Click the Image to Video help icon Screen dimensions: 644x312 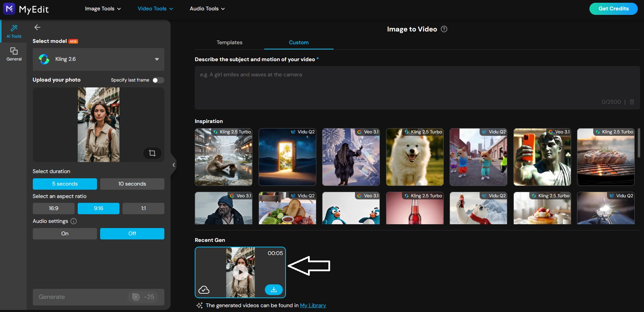click(444, 29)
